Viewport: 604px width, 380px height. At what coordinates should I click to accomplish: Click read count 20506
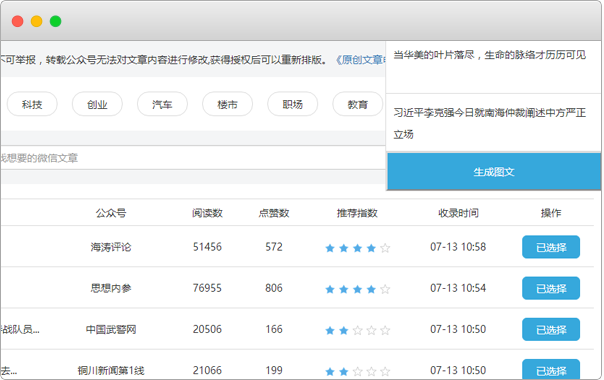(207, 329)
